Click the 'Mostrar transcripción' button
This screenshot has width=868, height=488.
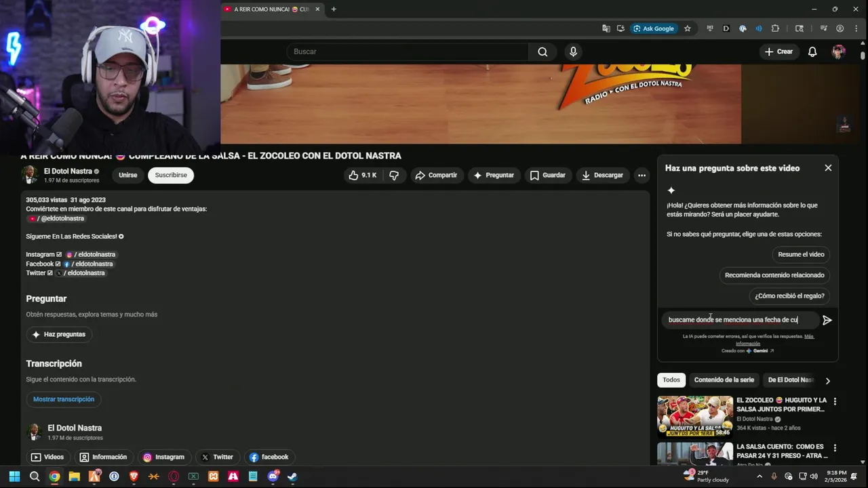[x=64, y=399]
